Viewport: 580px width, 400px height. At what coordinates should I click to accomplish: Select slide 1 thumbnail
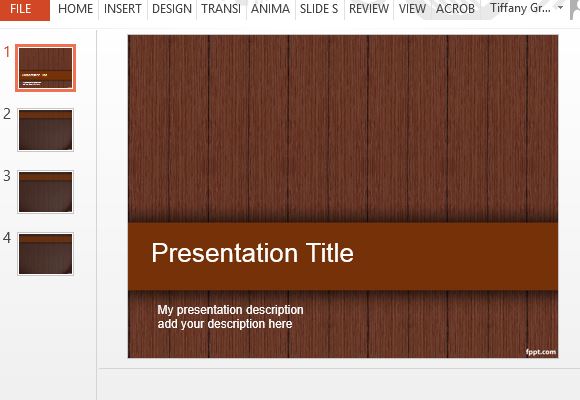click(x=45, y=68)
